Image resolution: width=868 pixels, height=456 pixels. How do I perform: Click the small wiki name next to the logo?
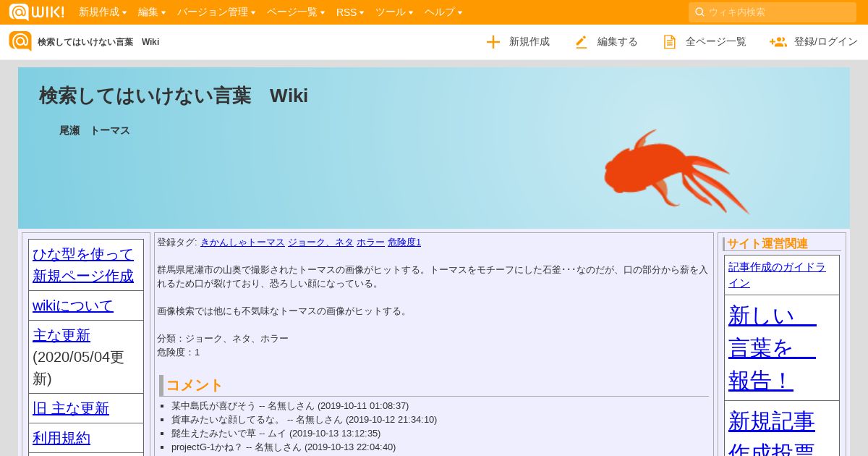[x=98, y=42]
